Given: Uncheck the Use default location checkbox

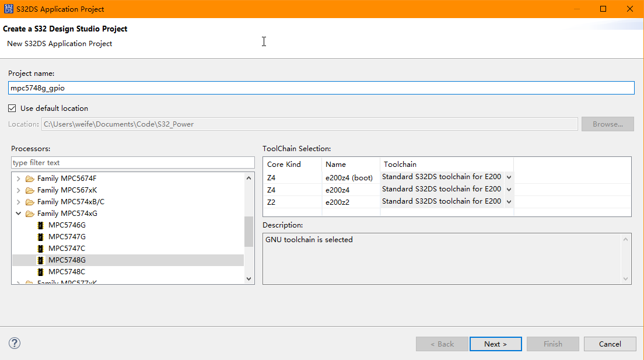Looking at the screenshot, I should (12, 108).
